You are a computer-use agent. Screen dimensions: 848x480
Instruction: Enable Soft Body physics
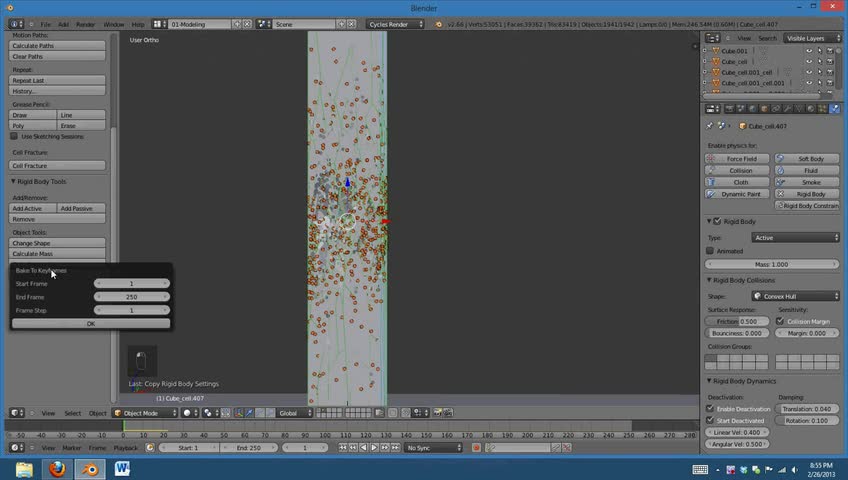[x=806, y=158]
